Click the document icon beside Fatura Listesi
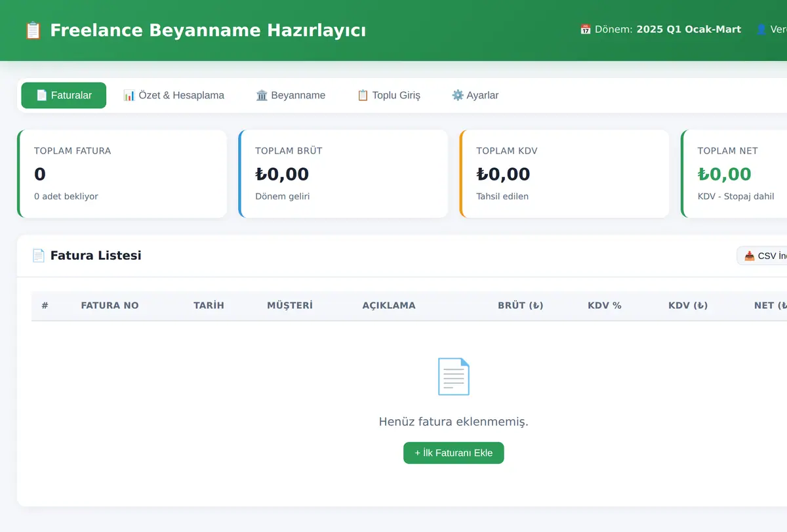The image size is (787, 532). [39, 255]
